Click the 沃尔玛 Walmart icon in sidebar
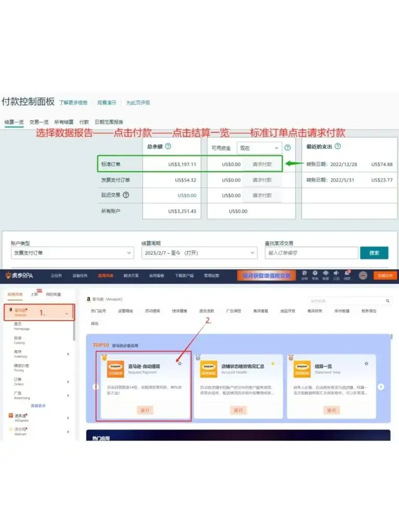Image resolution: width=399 pixels, height=532 pixels. click(11, 430)
